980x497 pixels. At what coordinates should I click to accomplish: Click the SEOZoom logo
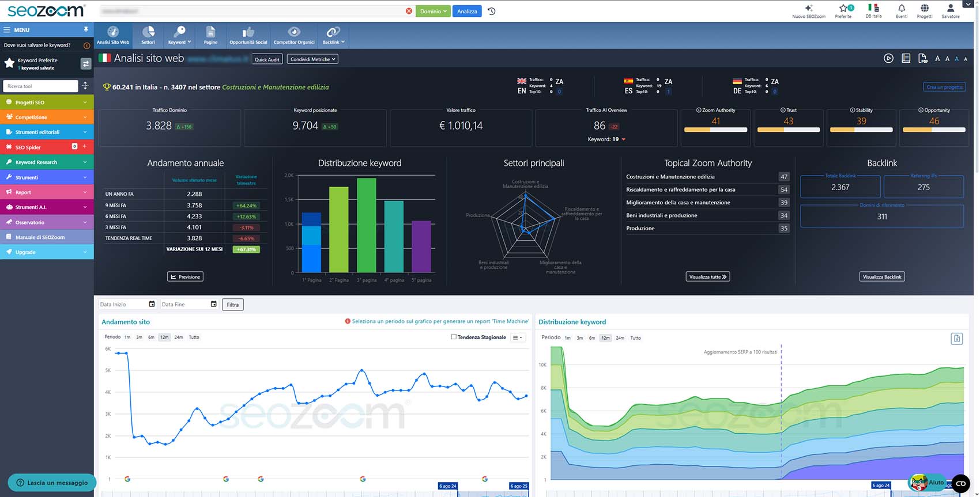click(x=46, y=10)
